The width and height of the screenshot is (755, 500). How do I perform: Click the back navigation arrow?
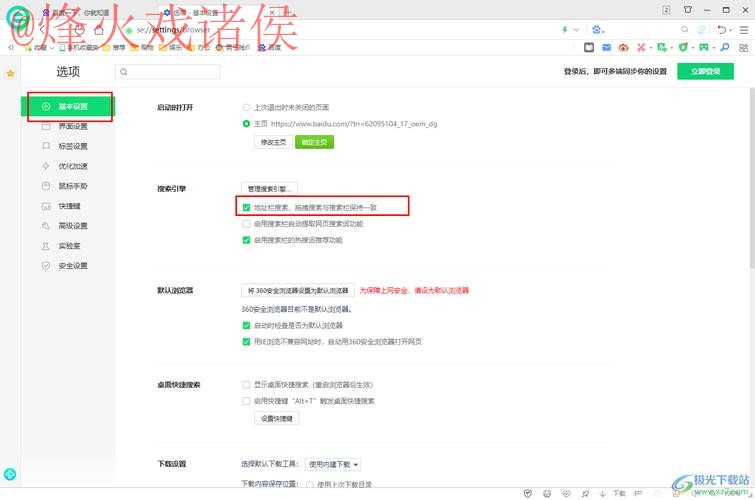[x=42, y=30]
